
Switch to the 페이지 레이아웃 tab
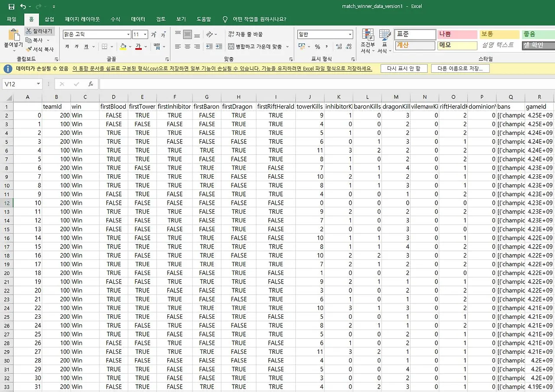click(82, 19)
